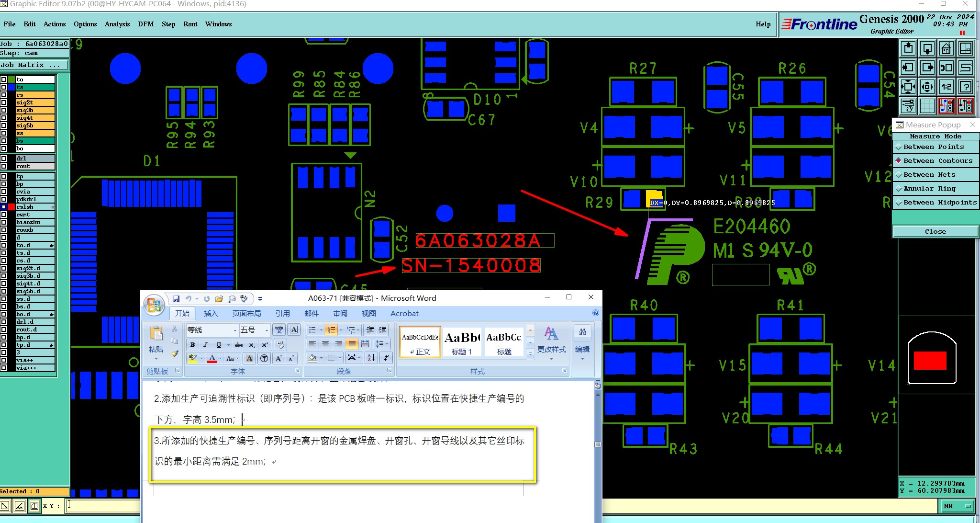Click the pan down icon in Genesis toolbar
The width and height of the screenshot is (980, 523).
pos(927,48)
